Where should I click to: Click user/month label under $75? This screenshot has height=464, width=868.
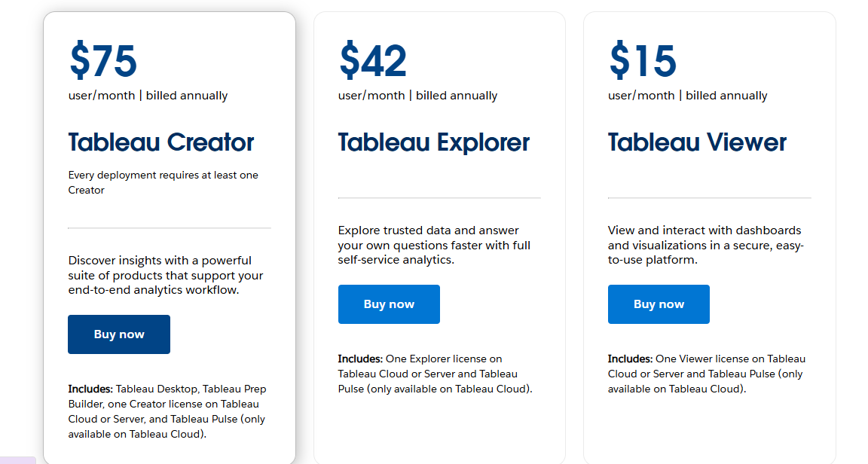tap(102, 95)
